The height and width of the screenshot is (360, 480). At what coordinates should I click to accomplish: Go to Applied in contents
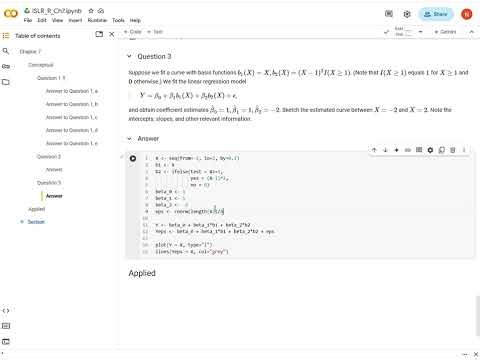coord(37,209)
